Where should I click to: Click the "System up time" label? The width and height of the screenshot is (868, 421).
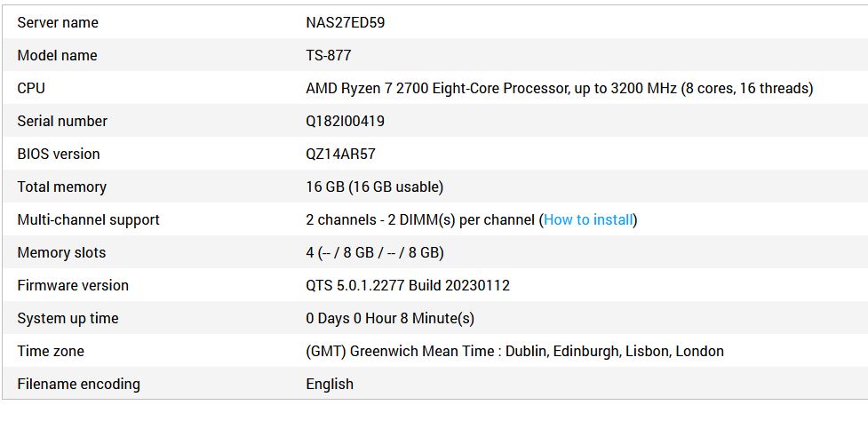[68, 318]
